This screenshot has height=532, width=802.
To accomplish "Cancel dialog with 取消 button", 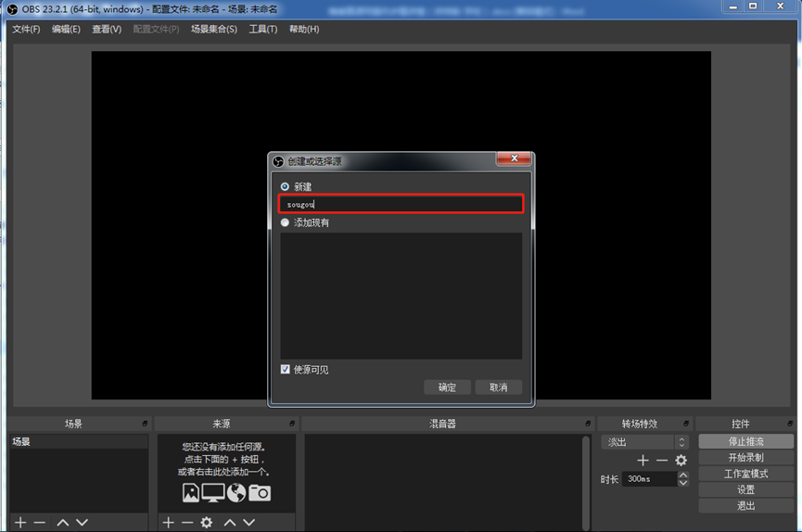I will pos(499,387).
